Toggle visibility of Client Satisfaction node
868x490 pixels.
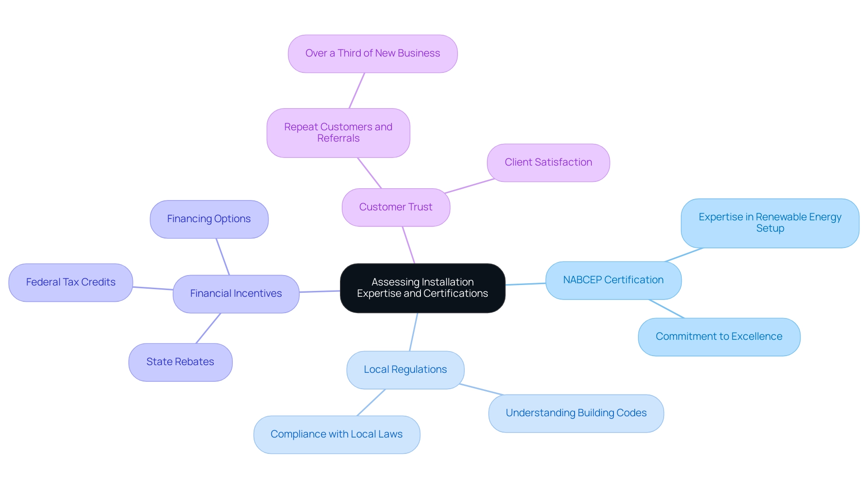(x=548, y=162)
